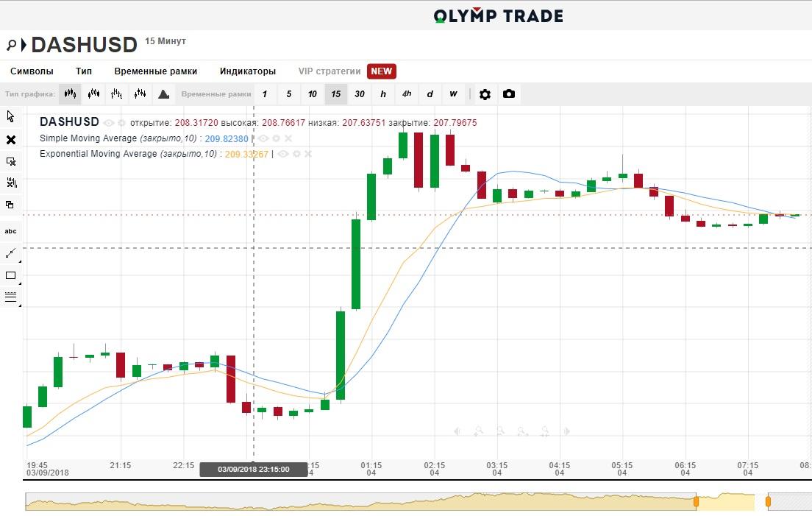Open the Временные рамки menu
The height and width of the screenshot is (516, 812).
click(155, 71)
